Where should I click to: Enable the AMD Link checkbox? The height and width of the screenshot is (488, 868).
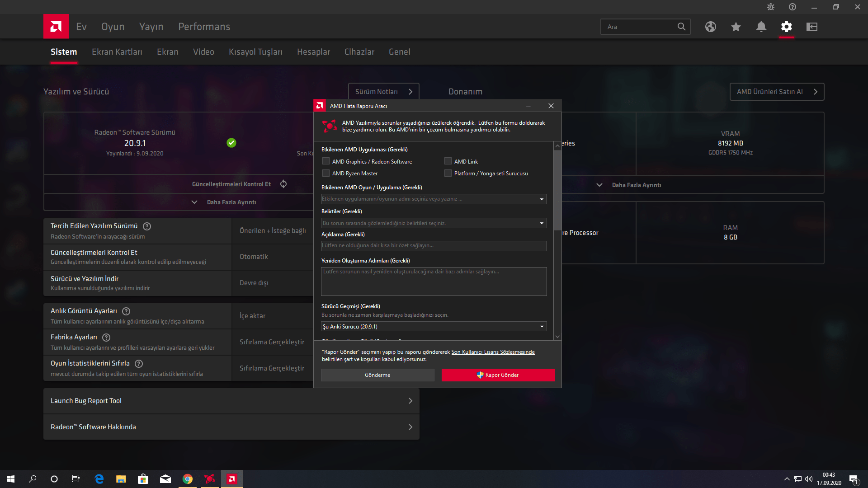click(448, 161)
